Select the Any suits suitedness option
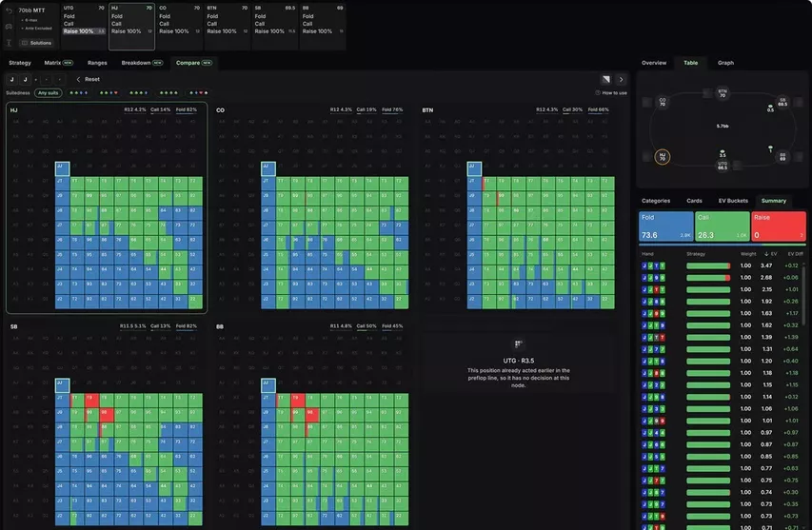The width and height of the screenshot is (812, 530). pos(49,93)
